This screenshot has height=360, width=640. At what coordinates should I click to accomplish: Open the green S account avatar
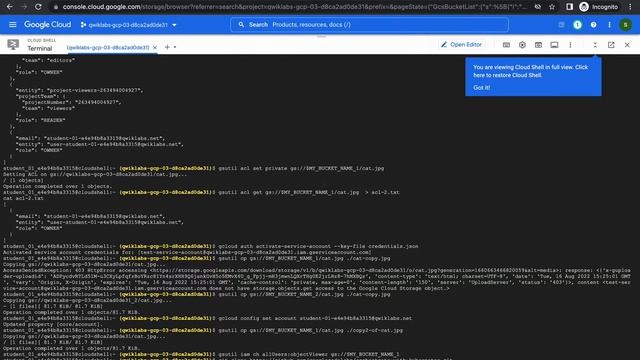pos(625,25)
